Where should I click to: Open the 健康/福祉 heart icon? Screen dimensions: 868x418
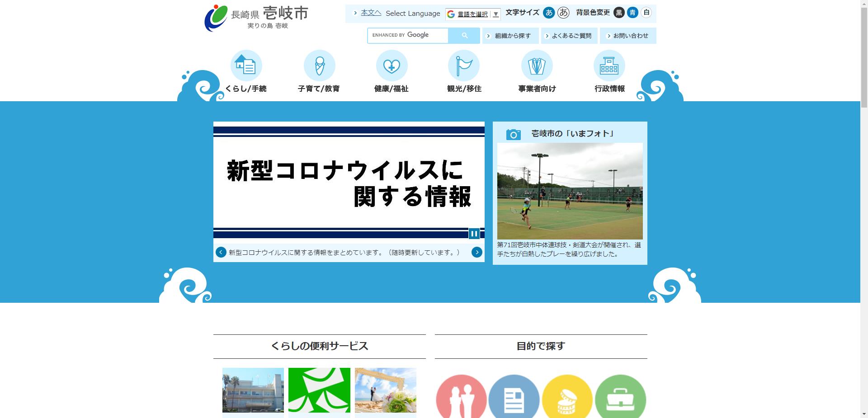(x=392, y=66)
